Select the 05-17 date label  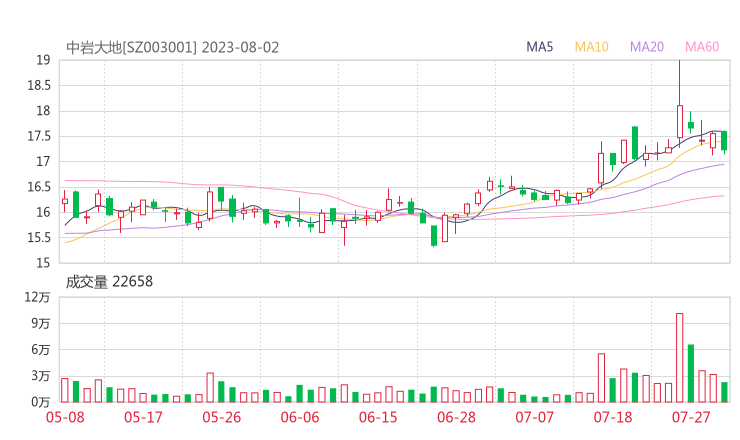click(143, 417)
